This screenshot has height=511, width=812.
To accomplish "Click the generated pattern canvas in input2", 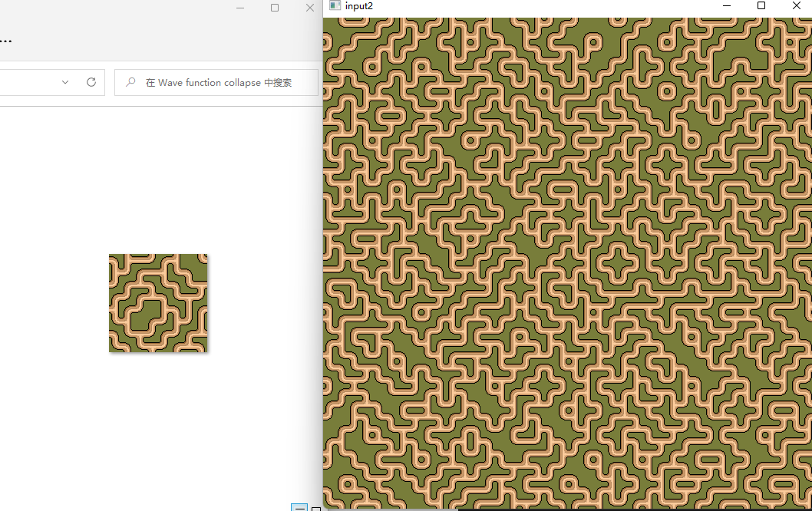I will 567,263.
